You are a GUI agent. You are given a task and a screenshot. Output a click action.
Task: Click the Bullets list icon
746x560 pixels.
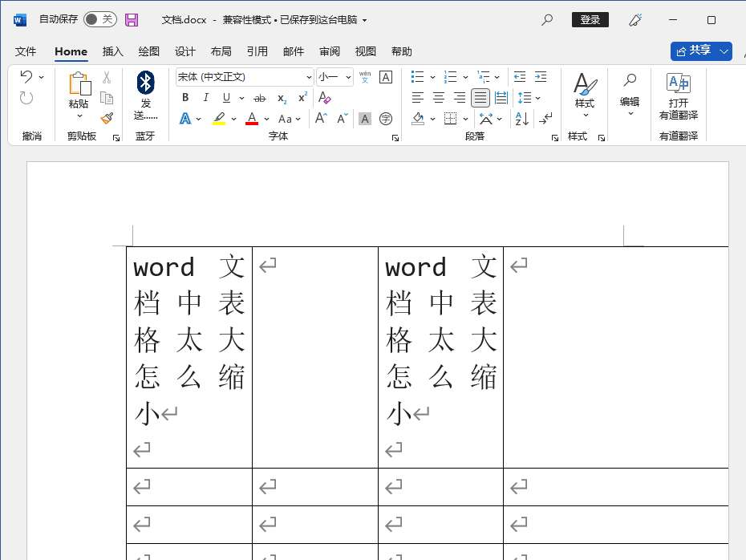(417, 77)
